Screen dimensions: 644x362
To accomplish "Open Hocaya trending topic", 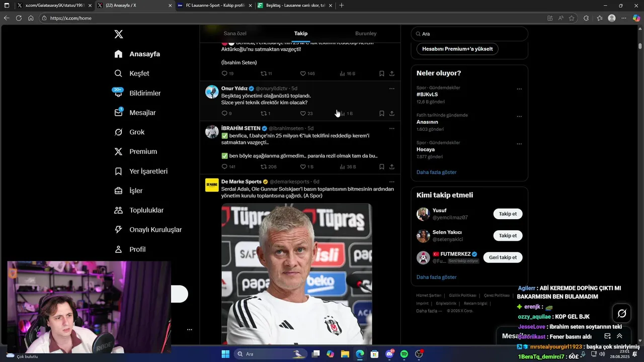I will [426, 149].
